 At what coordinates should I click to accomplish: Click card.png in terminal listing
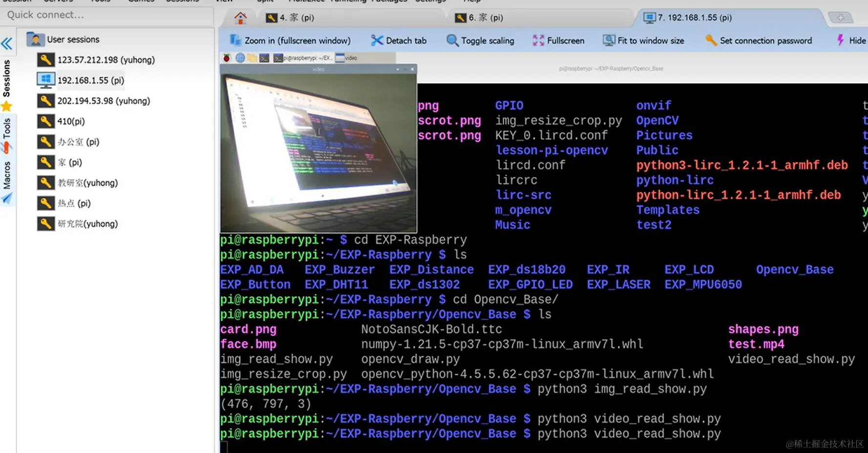248,329
